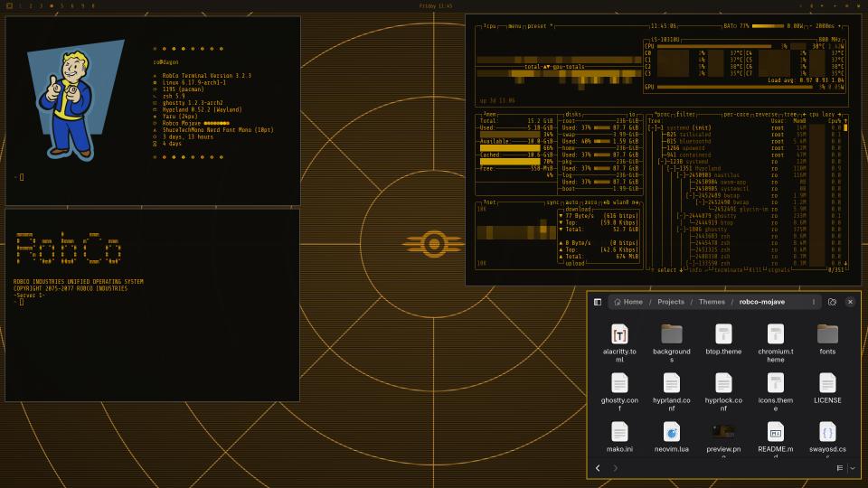Open the README.md file icon
Image resolution: width=868 pixels, height=488 pixels.
pyautogui.click(x=775, y=432)
